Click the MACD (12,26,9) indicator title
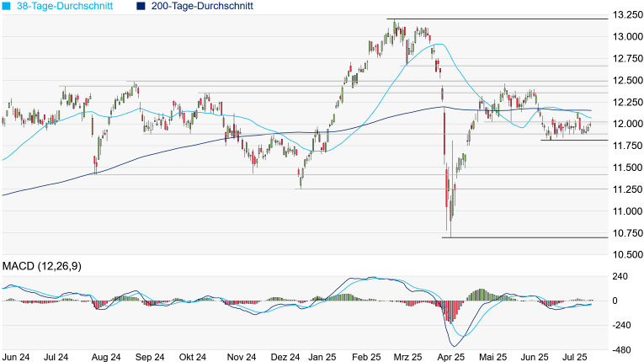Viewport: 644px width, 362px height. click(42, 266)
